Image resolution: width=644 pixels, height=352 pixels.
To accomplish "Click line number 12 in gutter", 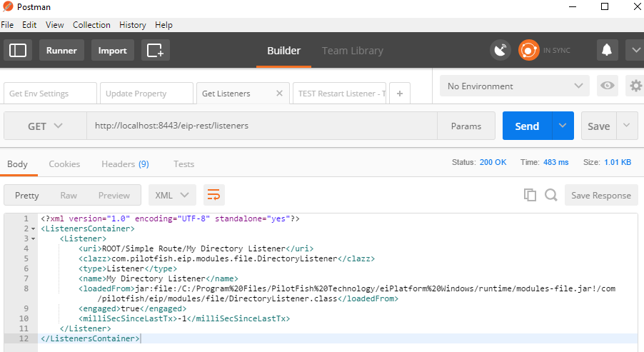I will point(24,338).
